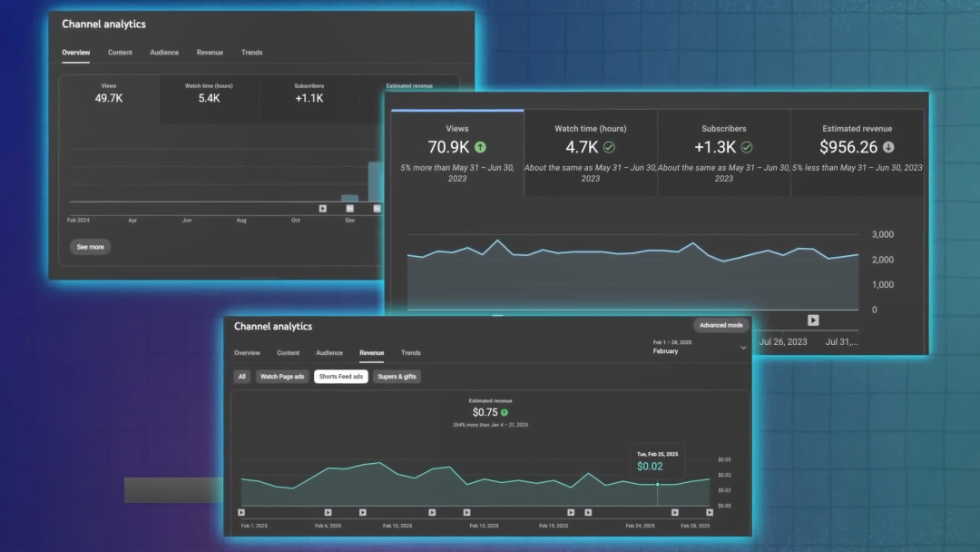Open Advanced mode

pos(721,325)
